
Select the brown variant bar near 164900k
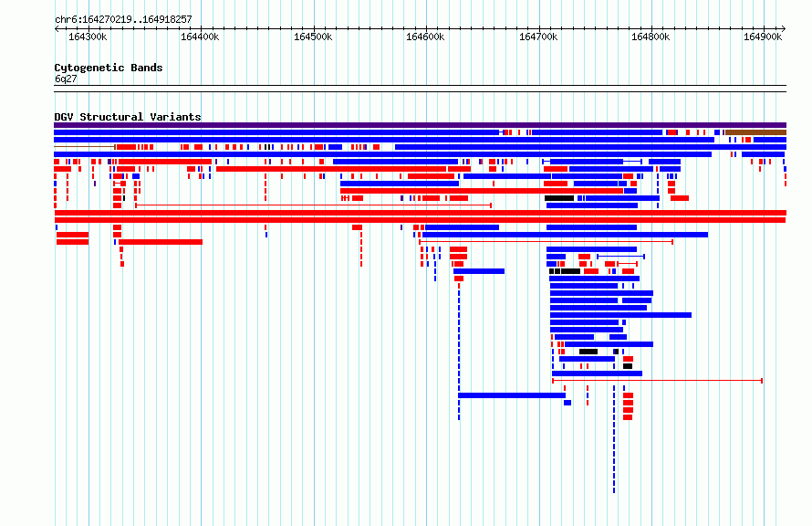point(755,132)
